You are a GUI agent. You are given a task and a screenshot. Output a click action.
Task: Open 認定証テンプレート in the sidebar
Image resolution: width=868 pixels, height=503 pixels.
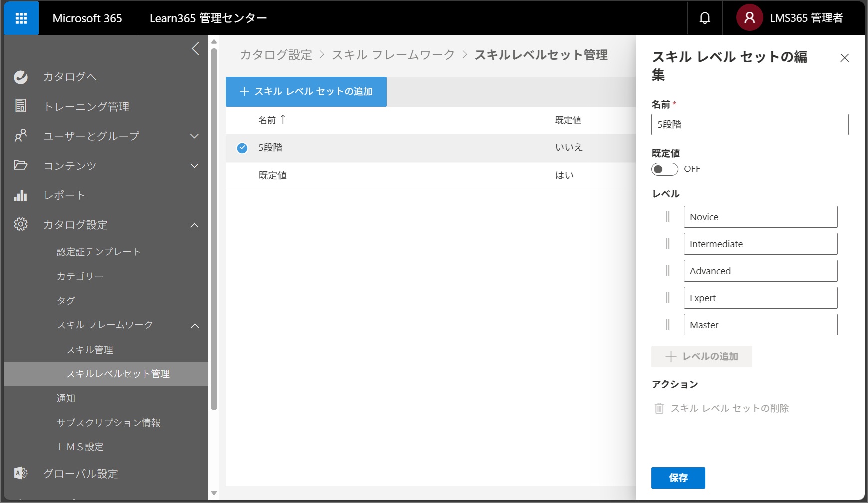98,252
